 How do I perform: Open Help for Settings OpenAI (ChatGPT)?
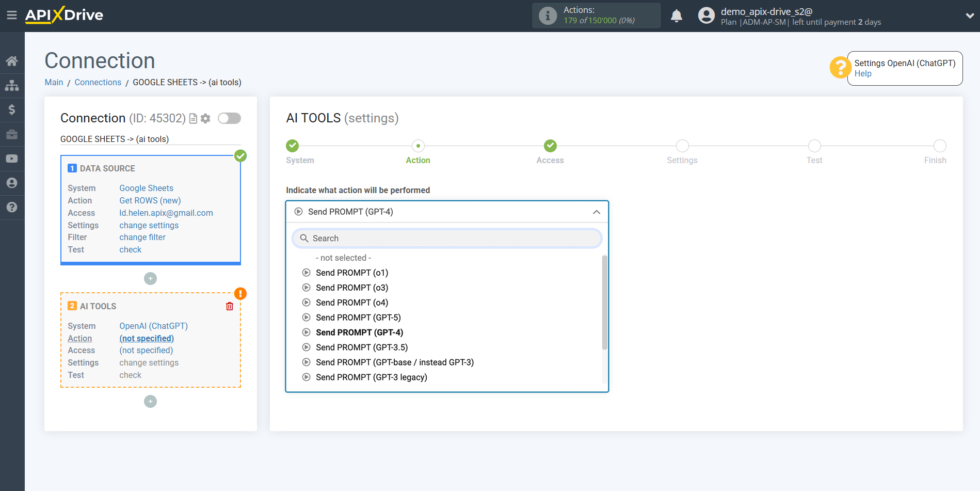point(862,73)
